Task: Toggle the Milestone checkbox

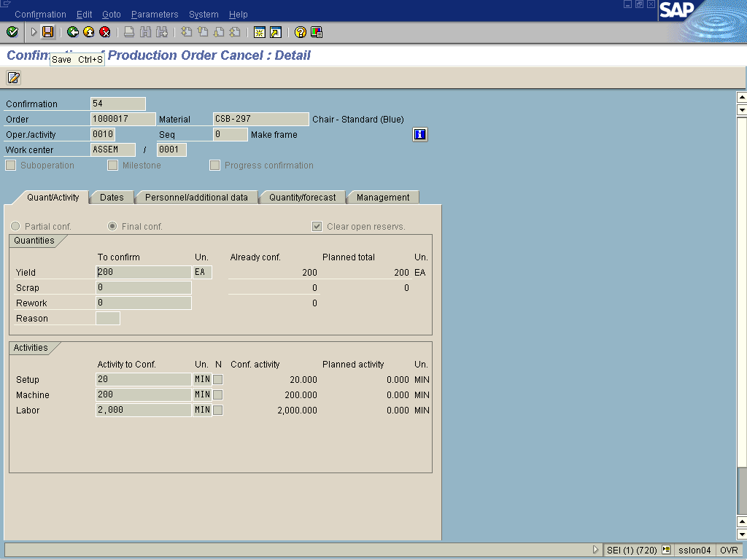Action: [112, 166]
